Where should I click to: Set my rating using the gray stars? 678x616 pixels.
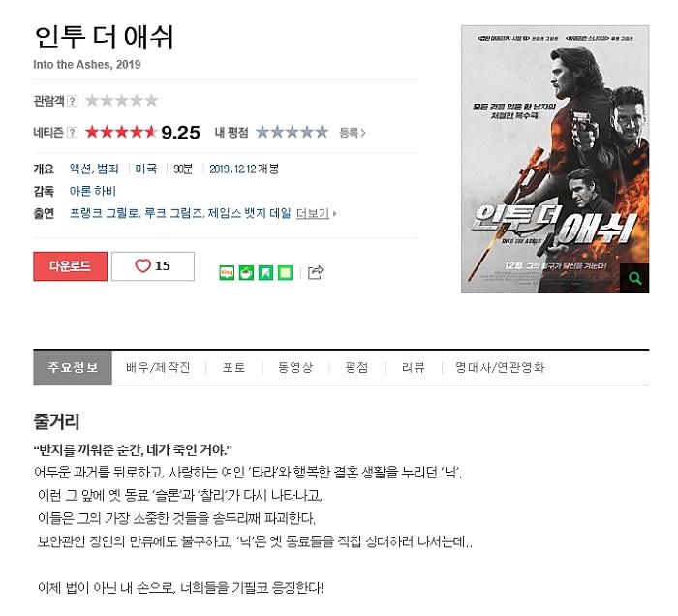pyautogui.click(x=293, y=132)
